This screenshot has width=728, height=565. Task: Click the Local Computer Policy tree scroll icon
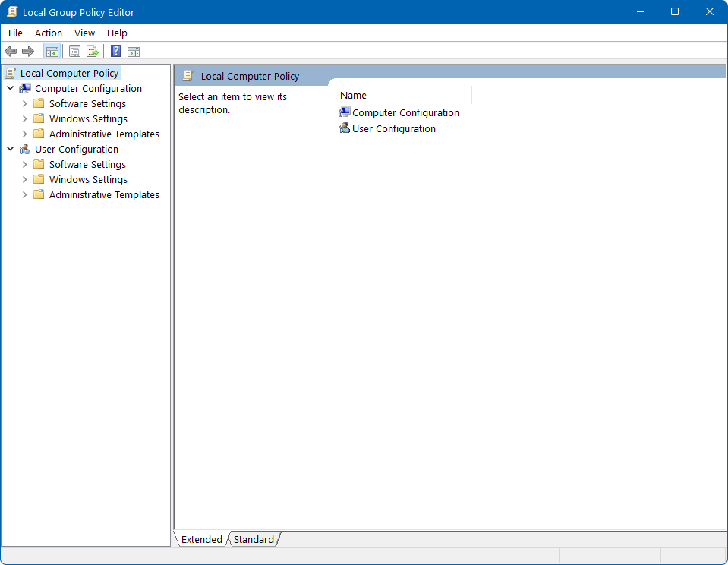point(10,74)
